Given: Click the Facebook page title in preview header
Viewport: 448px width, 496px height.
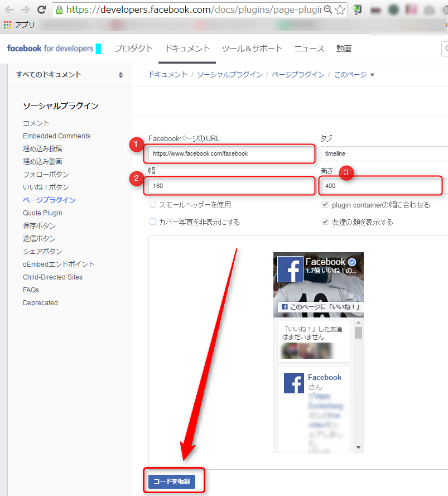Looking at the screenshot, I should click(325, 262).
